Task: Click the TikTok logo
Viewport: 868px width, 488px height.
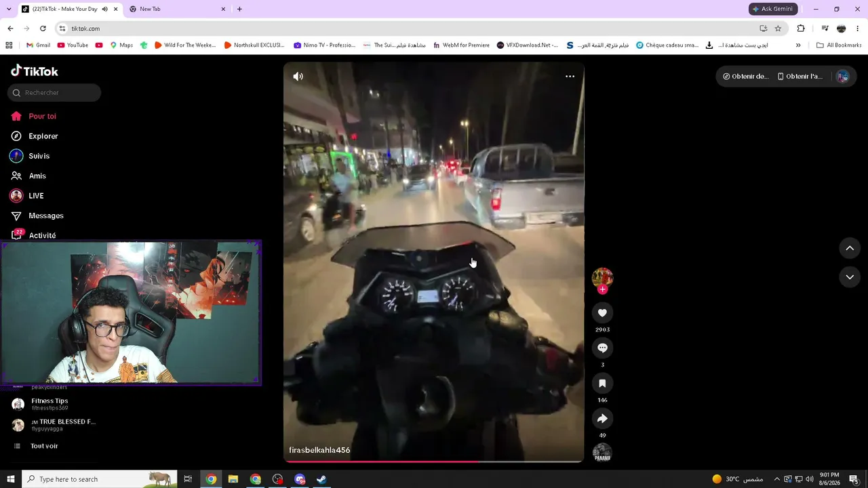Action: click(35, 71)
